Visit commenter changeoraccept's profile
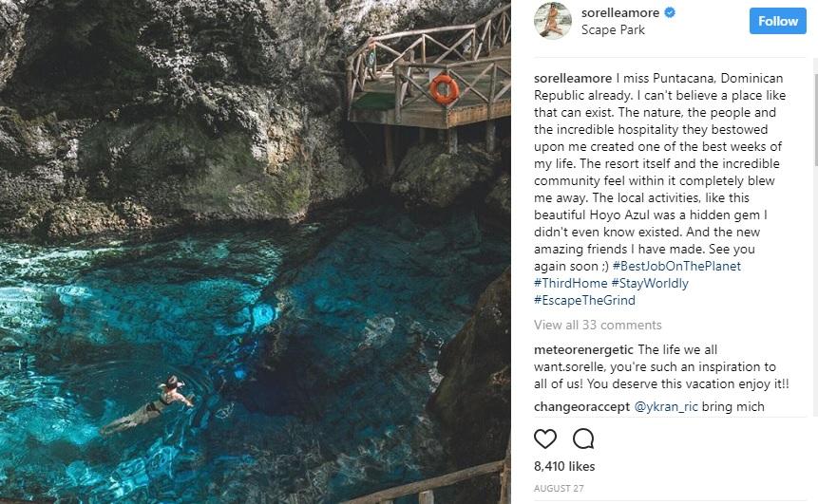Viewport: 818px width, 504px height. point(581,406)
